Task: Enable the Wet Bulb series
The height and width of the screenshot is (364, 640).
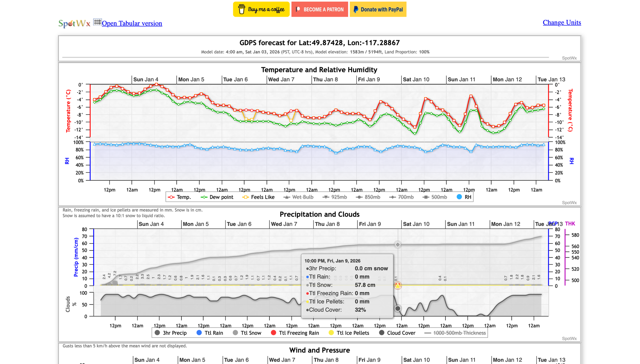Action: tap(299, 197)
